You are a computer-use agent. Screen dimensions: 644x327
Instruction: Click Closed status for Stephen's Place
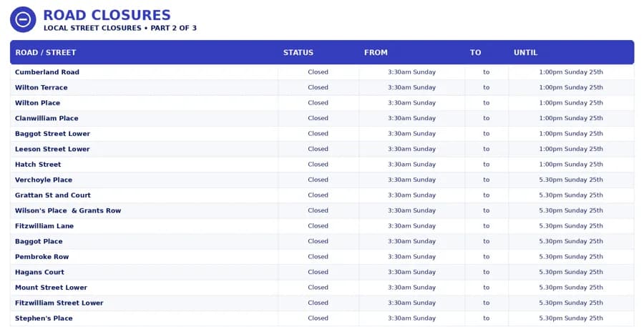coord(318,318)
